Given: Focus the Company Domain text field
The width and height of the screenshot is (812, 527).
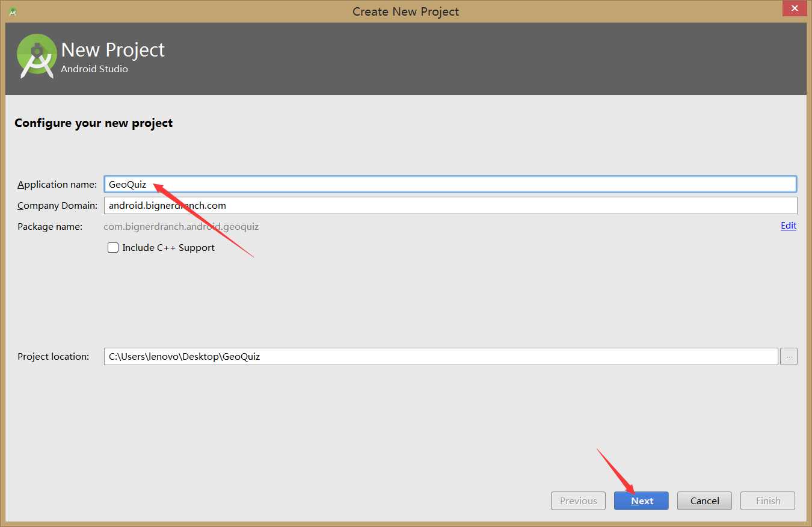Looking at the screenshot, I should point(451,205).
